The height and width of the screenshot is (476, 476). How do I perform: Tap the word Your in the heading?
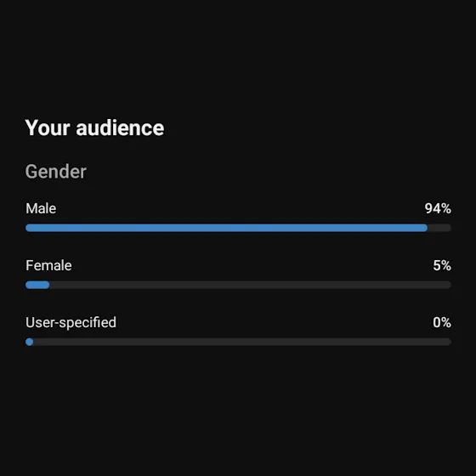coord(48,127)
